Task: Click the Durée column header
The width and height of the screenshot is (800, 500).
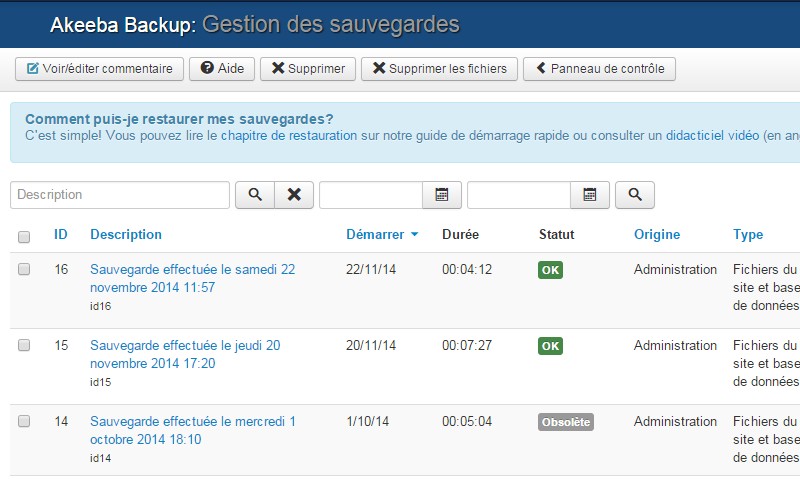Action: coord(460,234)
